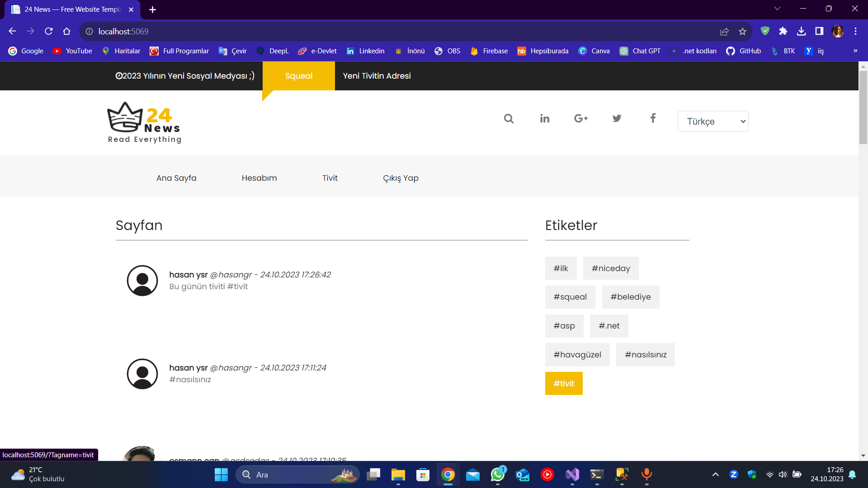Open the search icon on the news site

[x=508, y=118]
